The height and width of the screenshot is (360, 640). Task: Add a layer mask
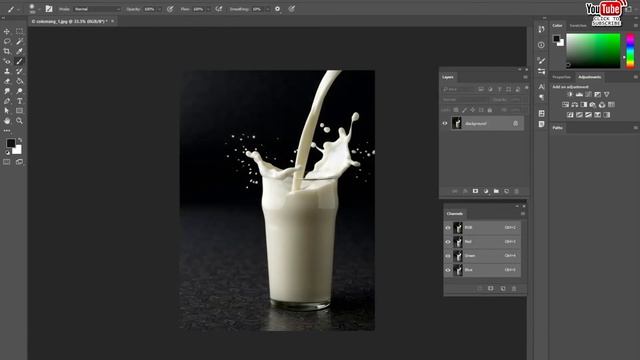[475, 191]
